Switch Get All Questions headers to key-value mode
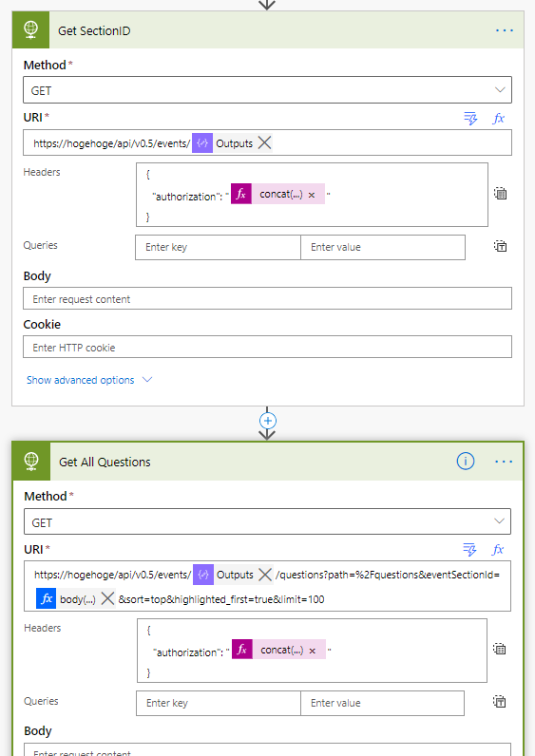 [x=499, y=649]
